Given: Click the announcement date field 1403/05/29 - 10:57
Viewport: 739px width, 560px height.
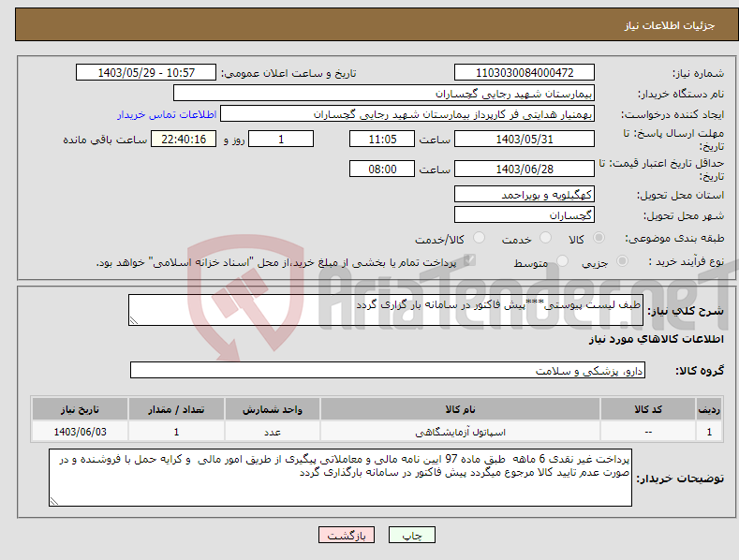Looking at the screenshot, I should pos(146,73).
